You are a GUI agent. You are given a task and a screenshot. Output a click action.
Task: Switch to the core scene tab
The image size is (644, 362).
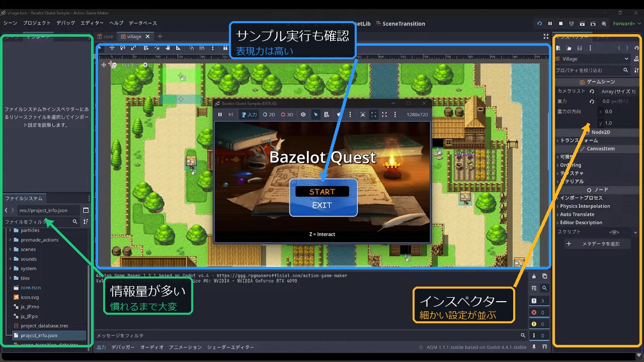tap(106, 36)
